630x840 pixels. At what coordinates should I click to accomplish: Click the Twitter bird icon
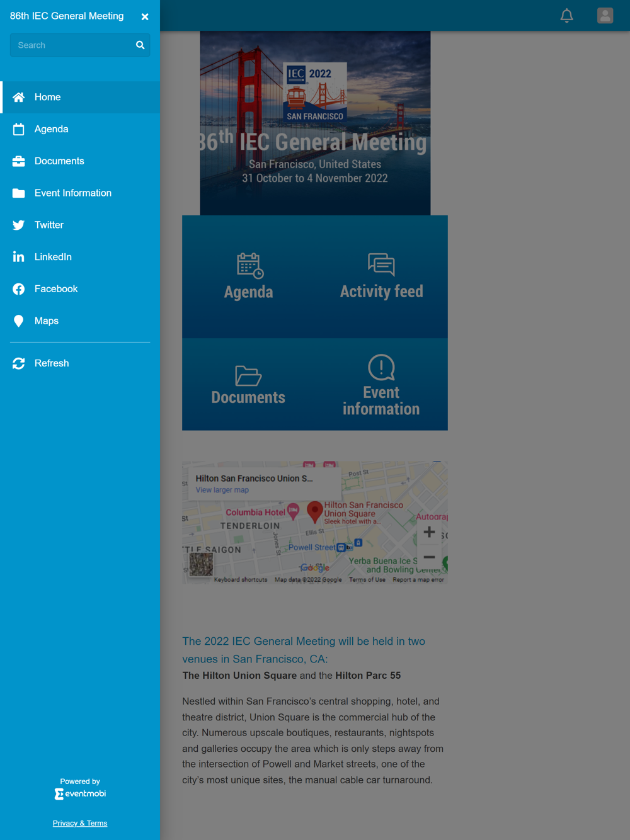point(19,225)
